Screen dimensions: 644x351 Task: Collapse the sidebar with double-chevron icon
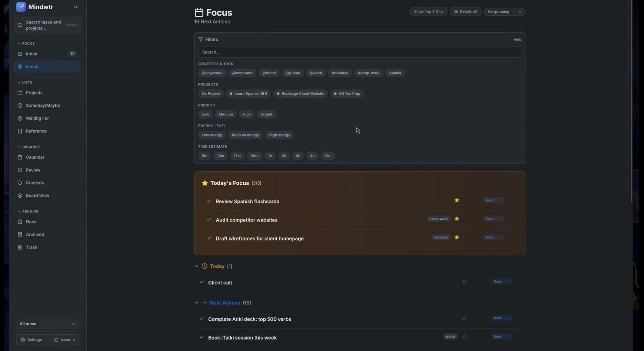click(75, 7)
